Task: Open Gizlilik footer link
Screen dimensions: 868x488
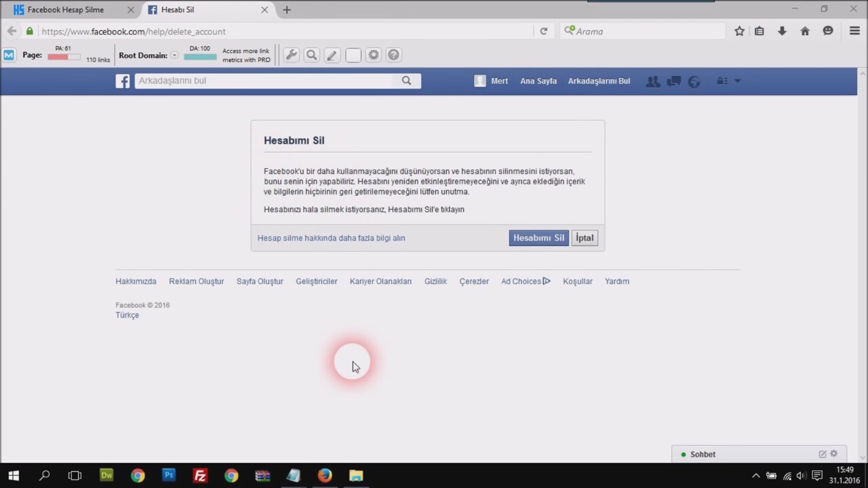Action: coord(435,281)
